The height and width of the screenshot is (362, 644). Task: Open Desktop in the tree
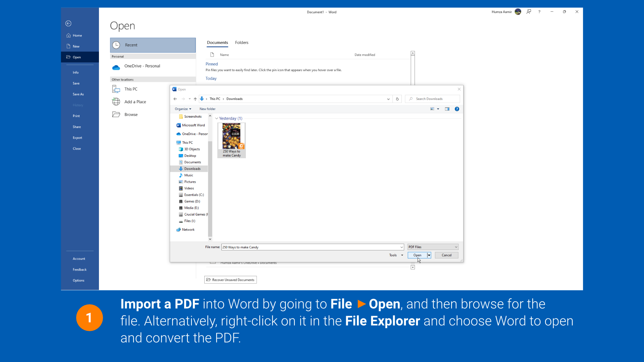(x=188, y=156)
